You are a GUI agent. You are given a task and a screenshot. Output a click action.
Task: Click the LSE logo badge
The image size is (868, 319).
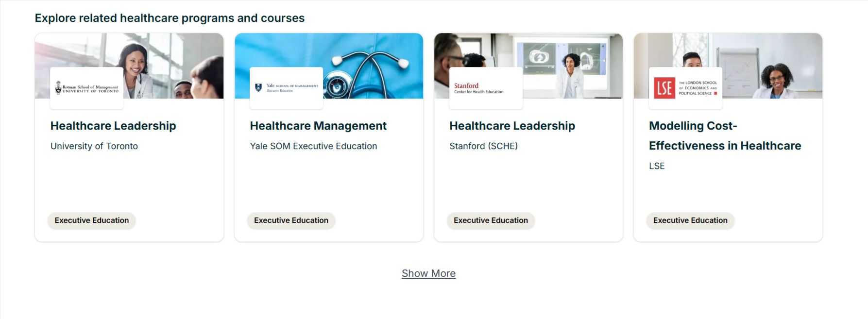coord(685,88)
